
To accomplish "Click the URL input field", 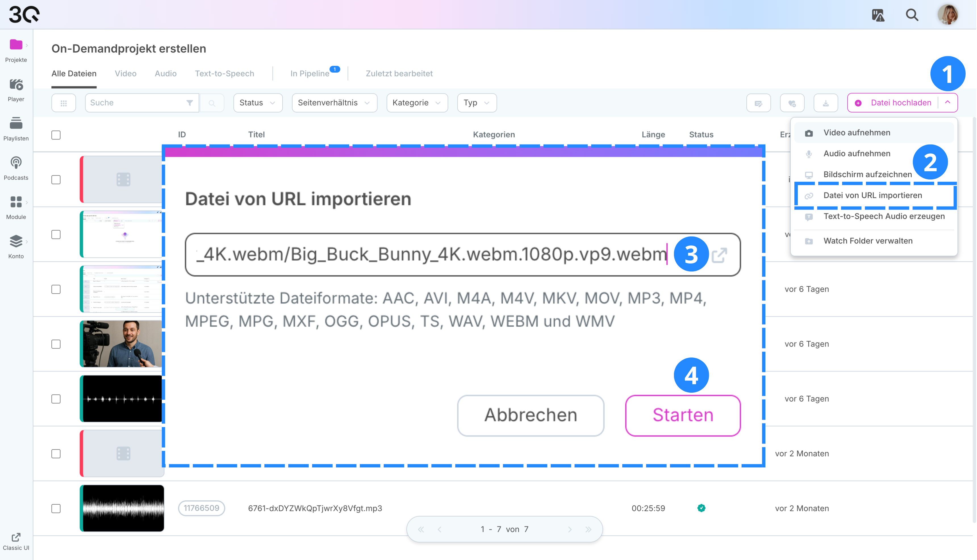I will pos(431,255).
